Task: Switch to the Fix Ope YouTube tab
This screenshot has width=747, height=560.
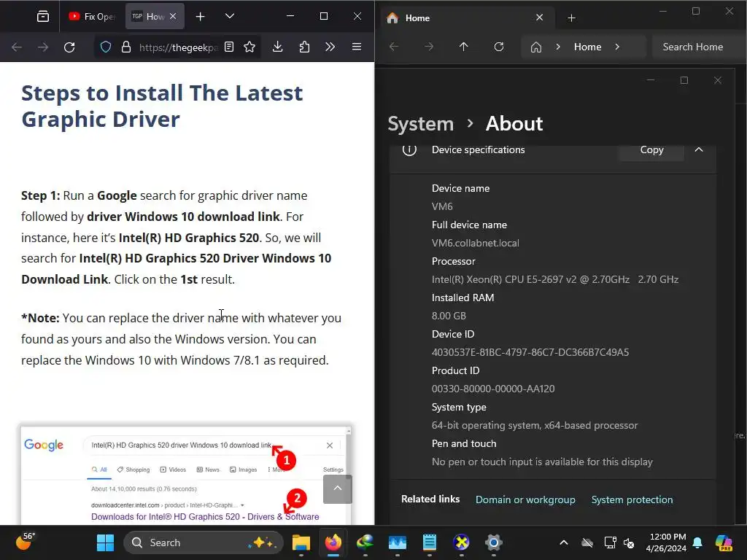Action: (x=93, y=17)
